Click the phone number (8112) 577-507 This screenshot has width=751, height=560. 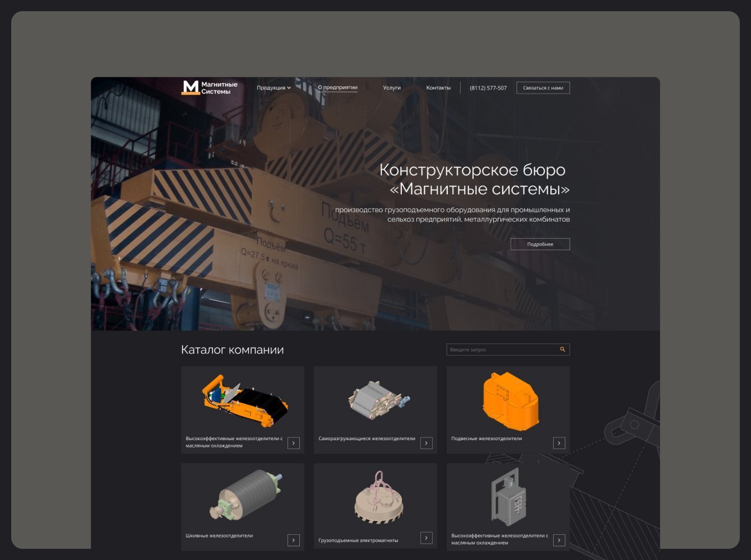tap(488, 88)
